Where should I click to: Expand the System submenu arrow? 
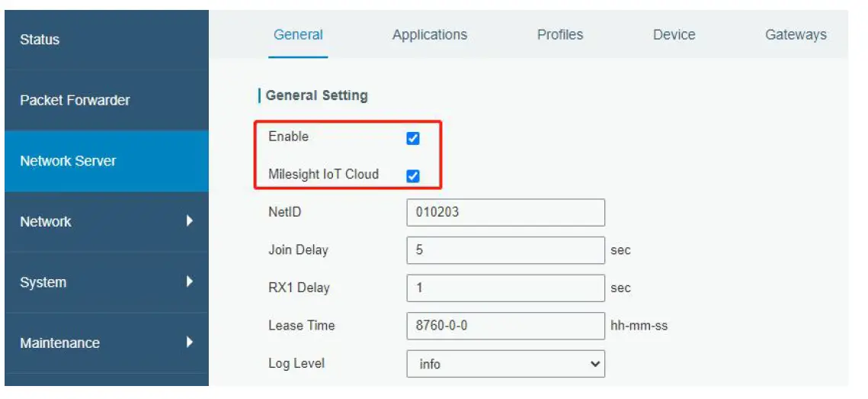[189, 282]
